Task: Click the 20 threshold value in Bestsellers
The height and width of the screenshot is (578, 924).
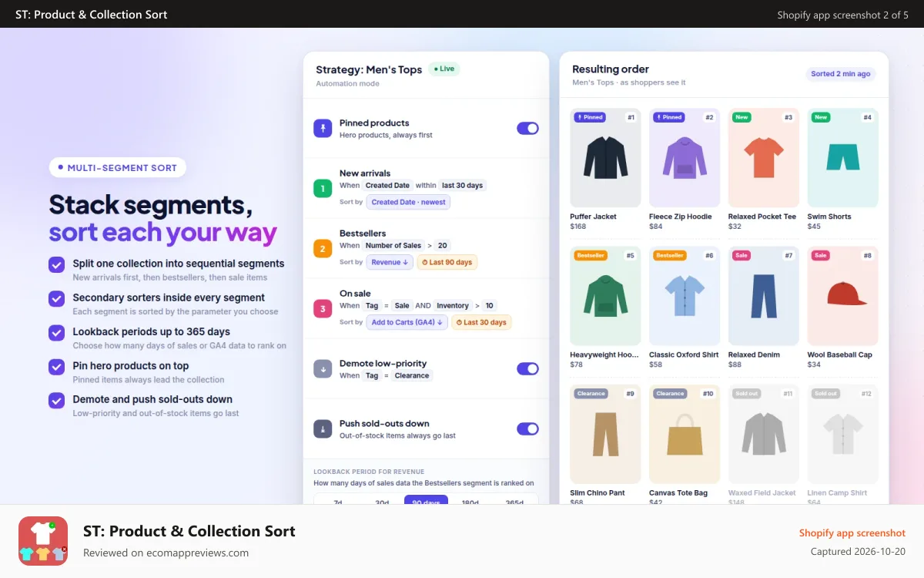Action: [x=442, y=246]
